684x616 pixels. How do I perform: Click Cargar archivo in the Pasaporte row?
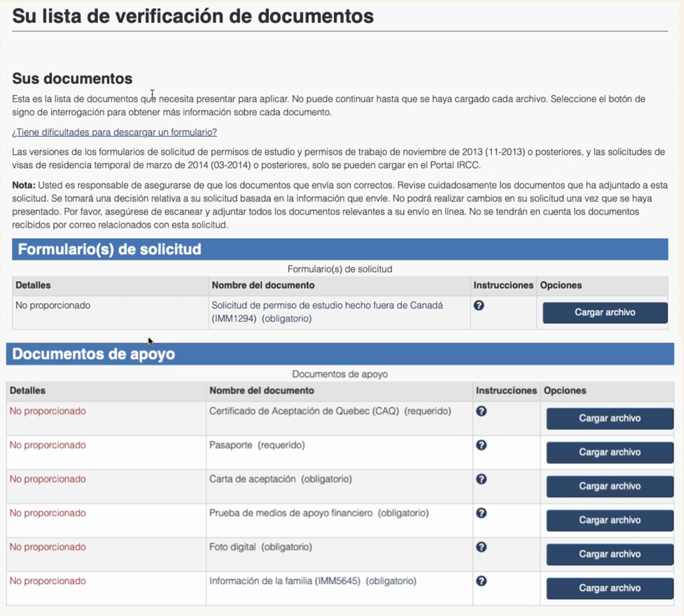pyautogui.click(x=609, y=453)
